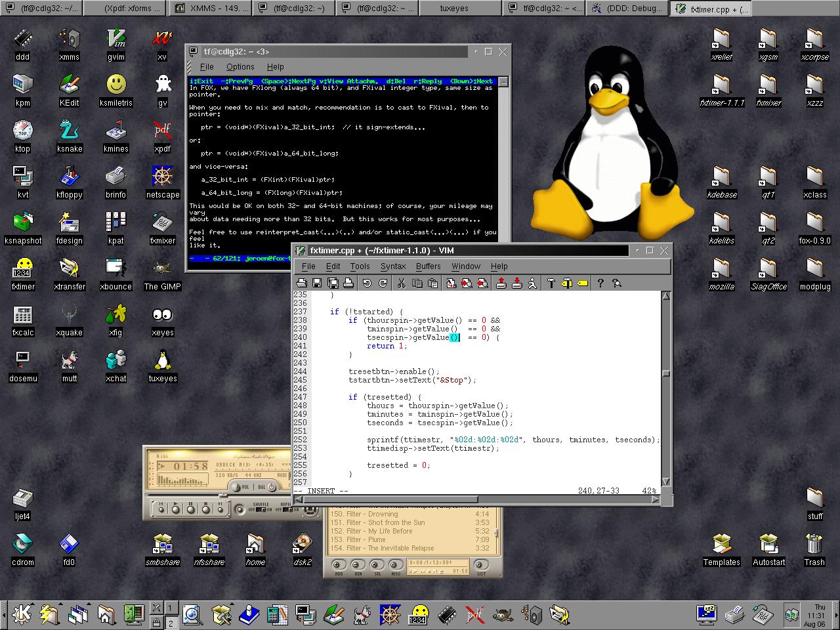Switch to tuxeyes task in taskbar
Viewport: 840px width, 630px height.
461,9
